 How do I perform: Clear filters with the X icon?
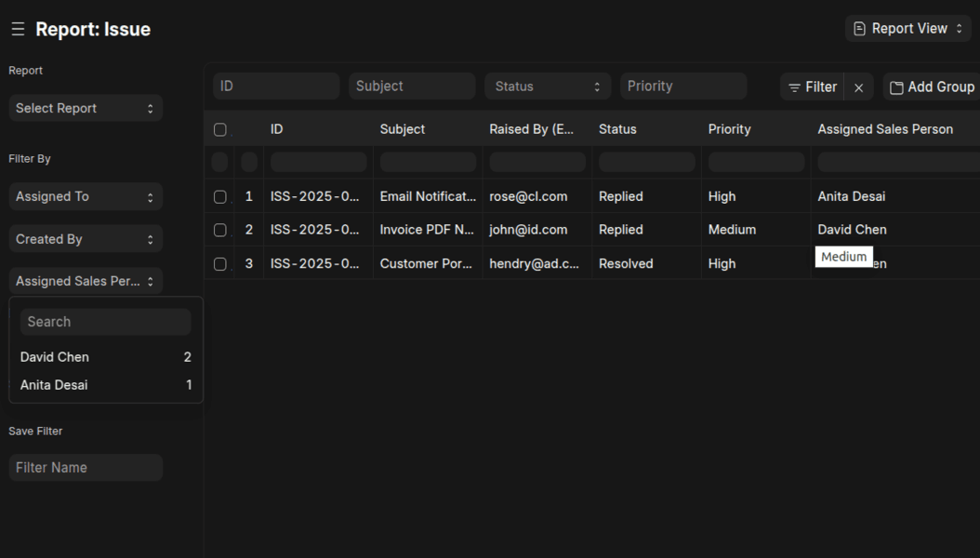click(859, 87)
